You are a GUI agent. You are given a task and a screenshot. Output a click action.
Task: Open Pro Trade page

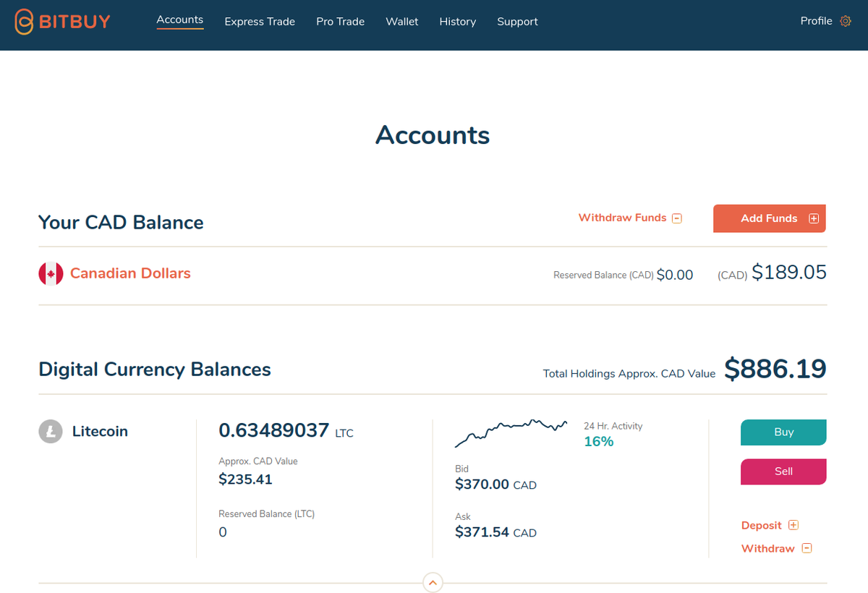[x=340, y=22]
